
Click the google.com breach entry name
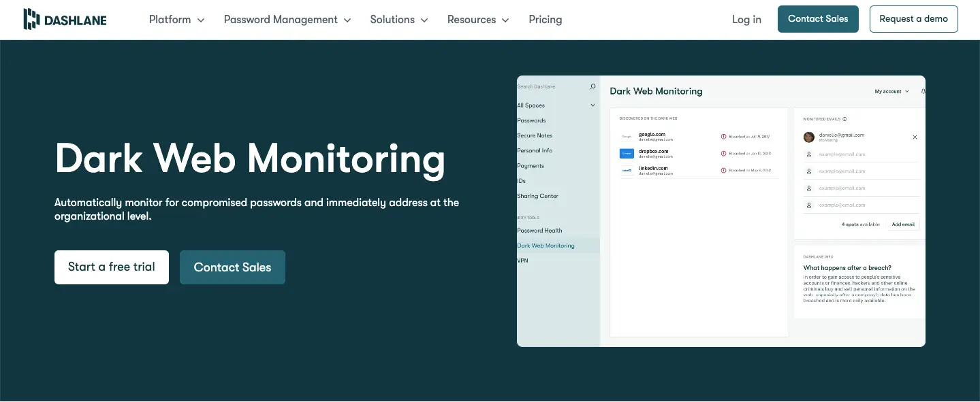[652, 134]
